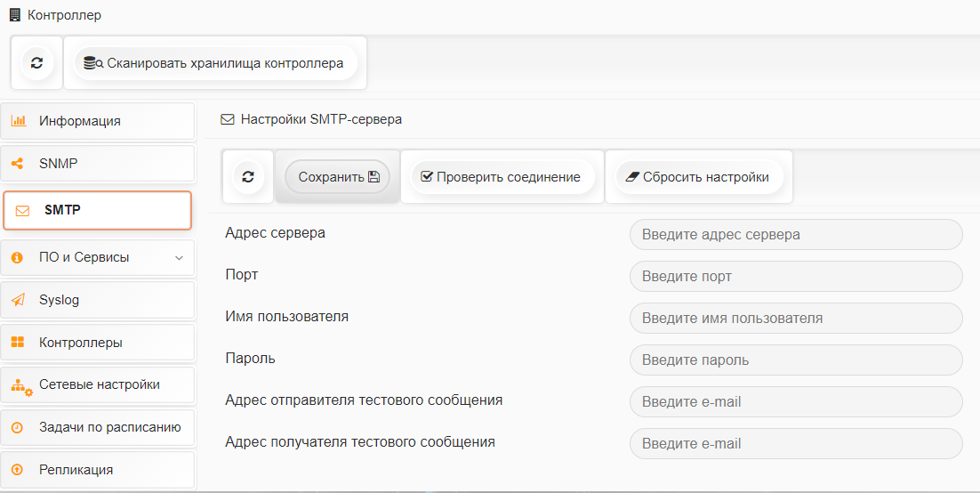The height and width of the screenshot is (493, 980).
Task: Click Сканировать хранилища контроллера button
Action: click(x=215, y=62)
